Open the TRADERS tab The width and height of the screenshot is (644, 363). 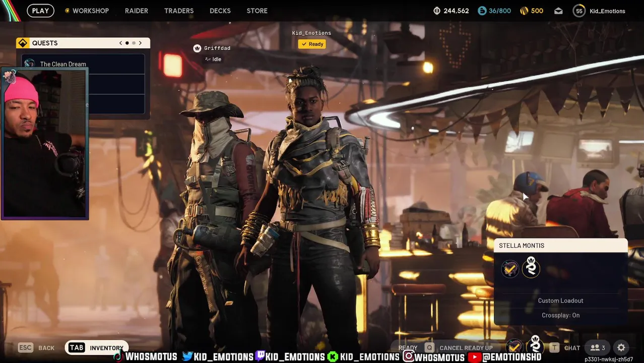[179, 11]
